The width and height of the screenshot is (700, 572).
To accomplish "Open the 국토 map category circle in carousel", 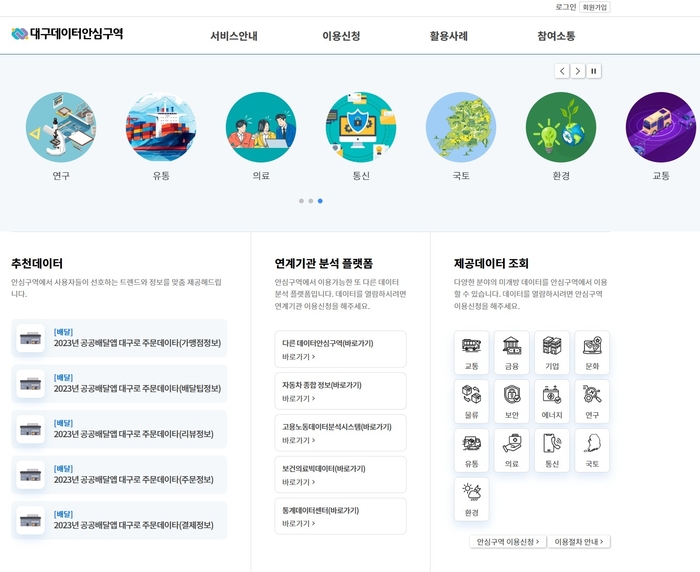I will [461, 127].
